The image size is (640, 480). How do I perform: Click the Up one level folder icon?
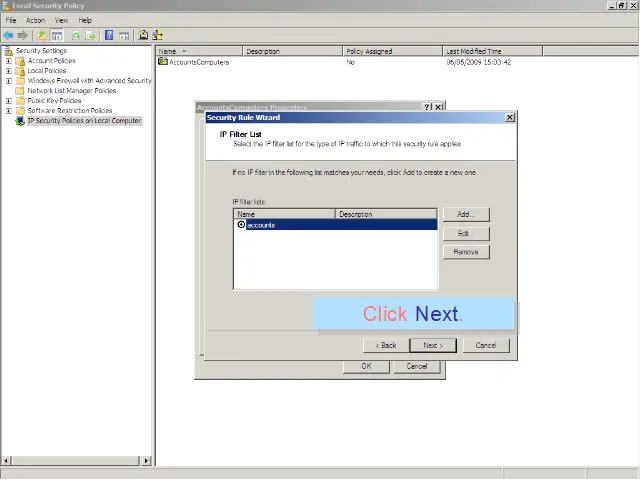coord(42,35)
